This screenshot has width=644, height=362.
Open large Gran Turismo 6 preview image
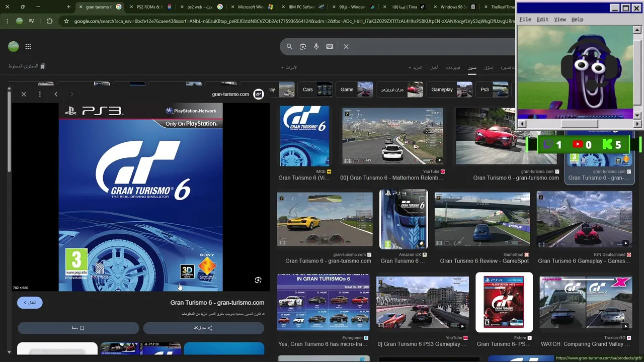140,198
